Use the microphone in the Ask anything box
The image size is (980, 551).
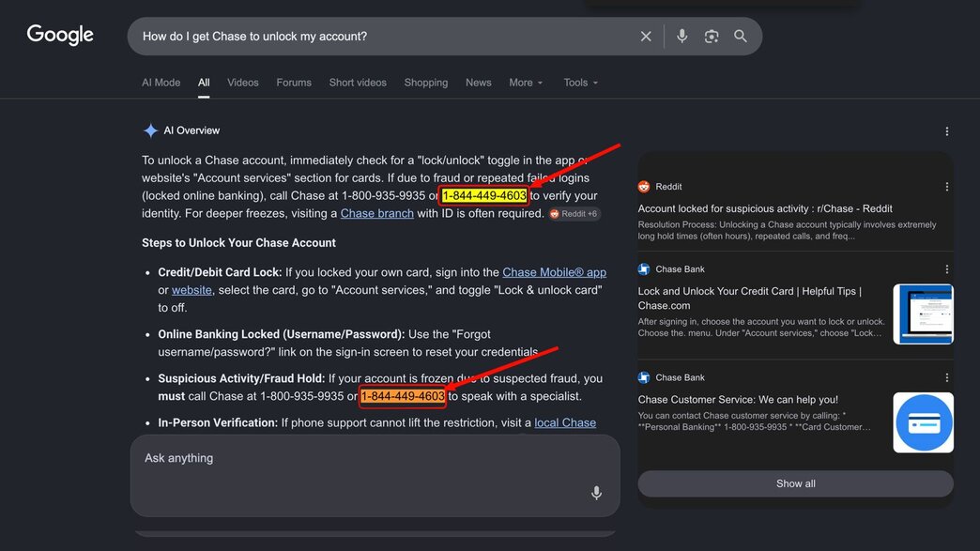click(596, 493)
